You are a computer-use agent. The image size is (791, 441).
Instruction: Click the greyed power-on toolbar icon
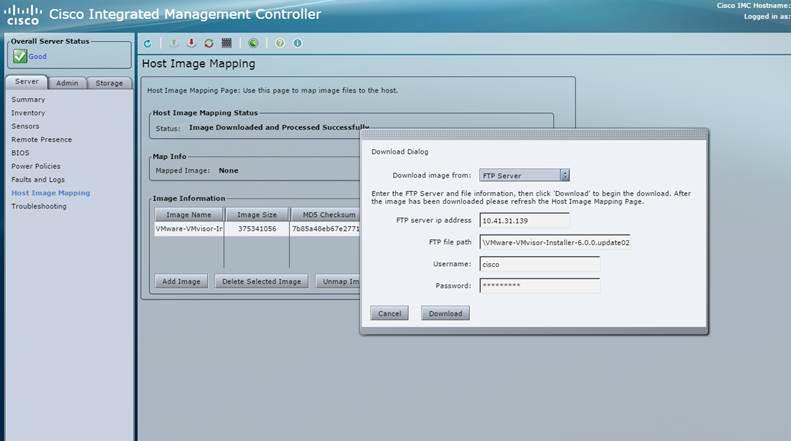tap(174, 43)
